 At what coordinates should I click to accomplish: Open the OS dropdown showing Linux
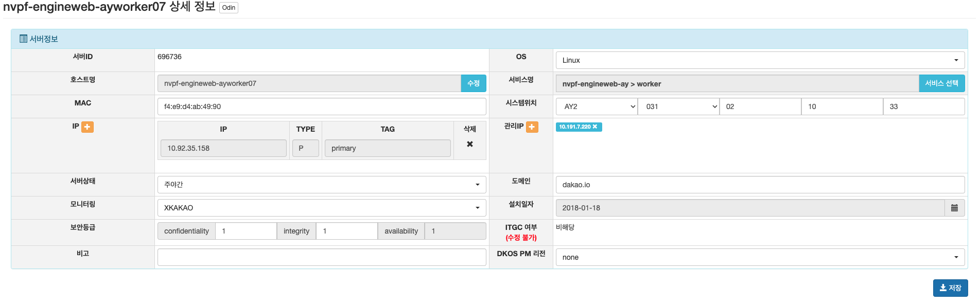760,60
